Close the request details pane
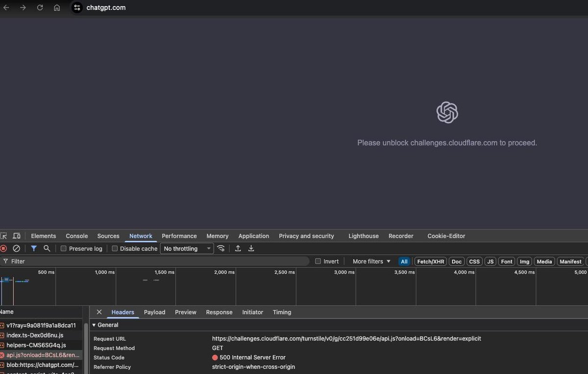This screenshot has height=374, width=588. coord(99,312)
